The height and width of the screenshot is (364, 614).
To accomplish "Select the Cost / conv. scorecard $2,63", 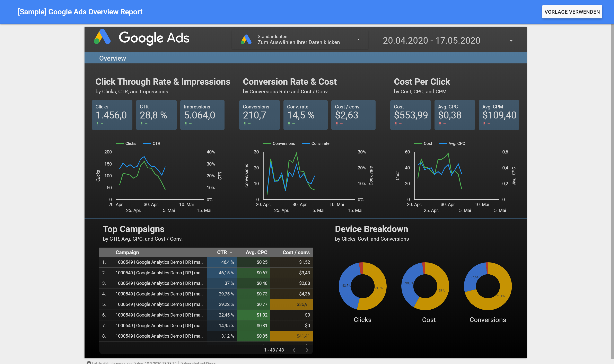I will (353, 115).
